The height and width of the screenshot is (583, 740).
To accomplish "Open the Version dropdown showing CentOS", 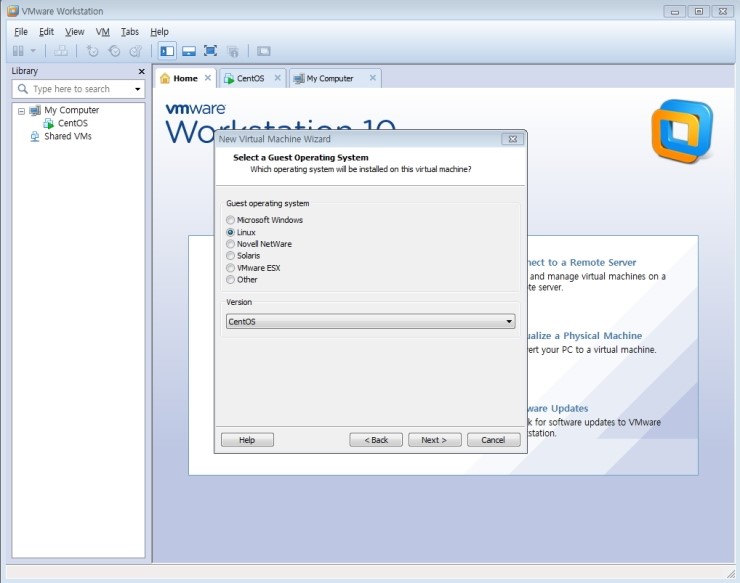I will 370,321.
